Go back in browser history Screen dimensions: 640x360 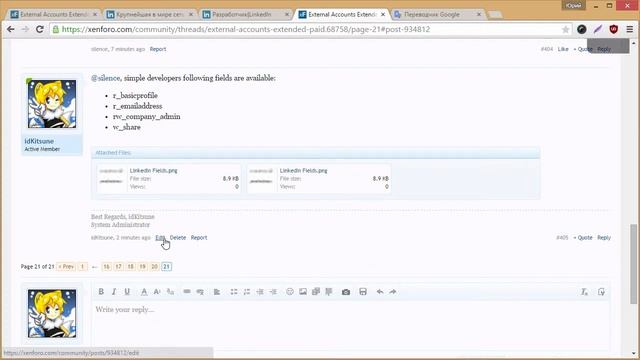11,29
